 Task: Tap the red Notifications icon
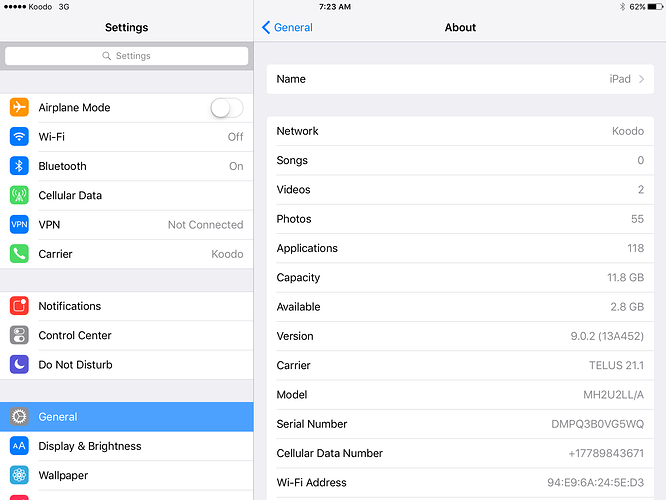coord(19,306)
